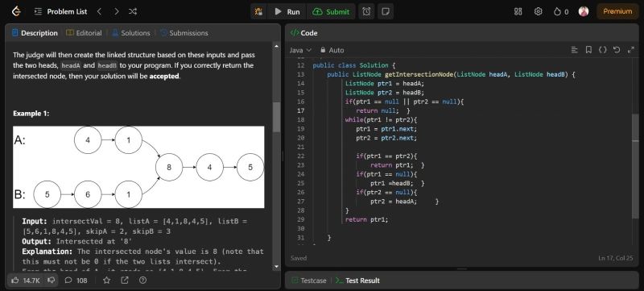The width and height of the screenshot is (644, 291).
Task: Click the Code panel header
Action: 304,33
